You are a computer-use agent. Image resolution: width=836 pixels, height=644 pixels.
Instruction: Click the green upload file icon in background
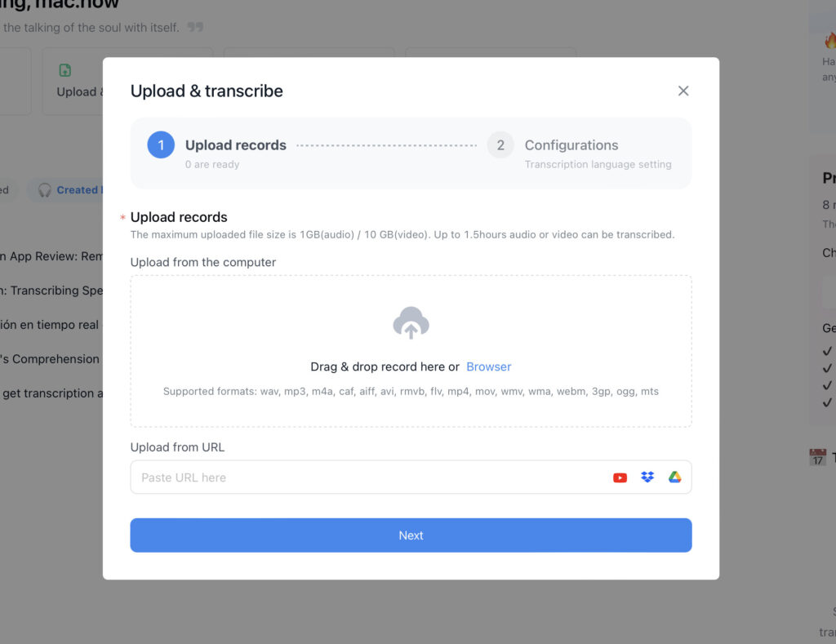coord(65,70)
